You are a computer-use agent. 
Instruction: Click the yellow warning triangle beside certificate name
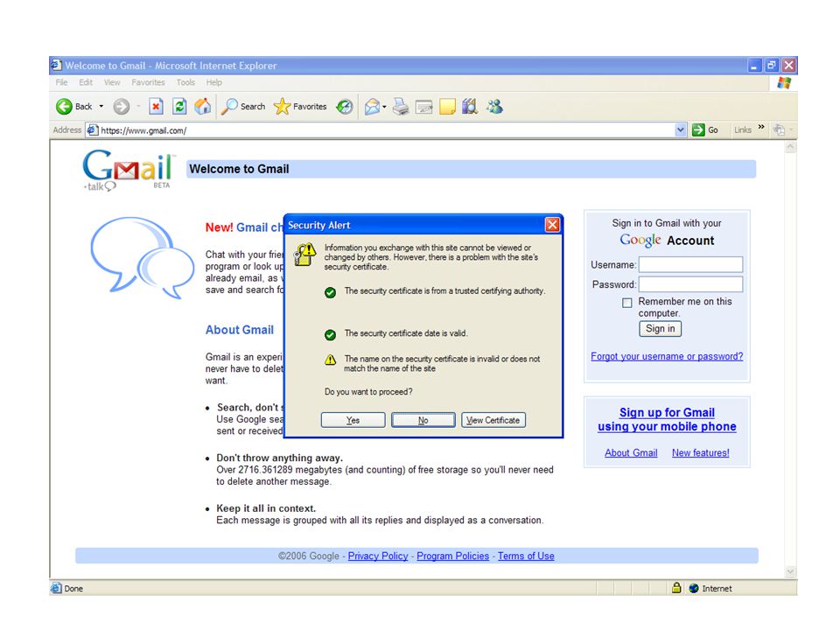pyautogui.click(x=331, y=360)
